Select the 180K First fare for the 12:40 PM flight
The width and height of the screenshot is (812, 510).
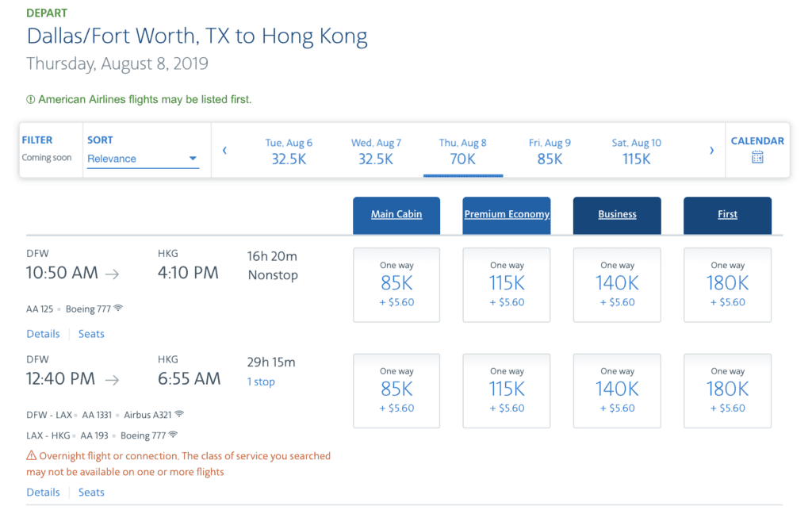727,390
